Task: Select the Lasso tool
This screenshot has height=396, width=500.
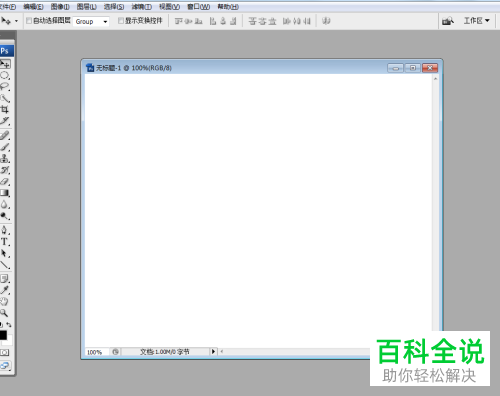Action: [x=5, y=87]
